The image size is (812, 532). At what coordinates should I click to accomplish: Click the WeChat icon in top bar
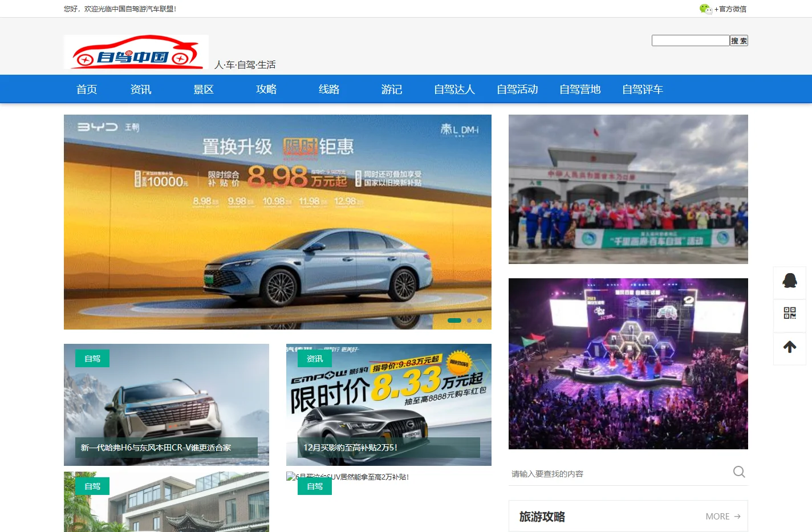click(705, 9)
